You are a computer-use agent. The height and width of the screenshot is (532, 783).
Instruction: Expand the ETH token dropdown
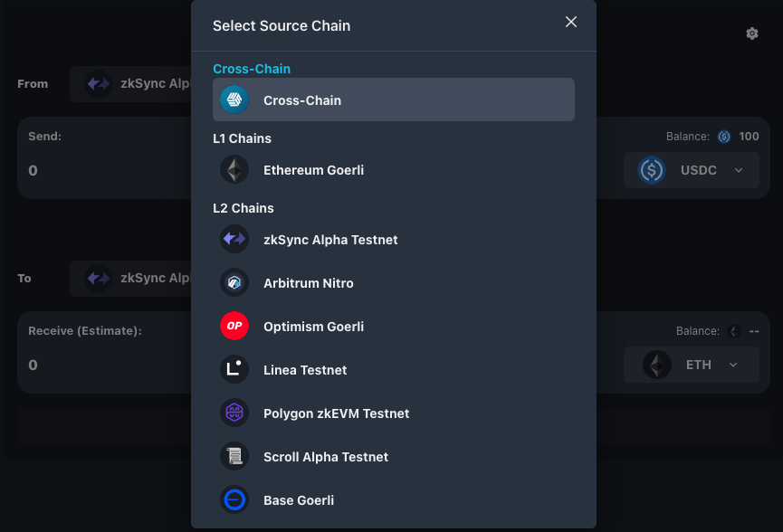coord(692,365)
